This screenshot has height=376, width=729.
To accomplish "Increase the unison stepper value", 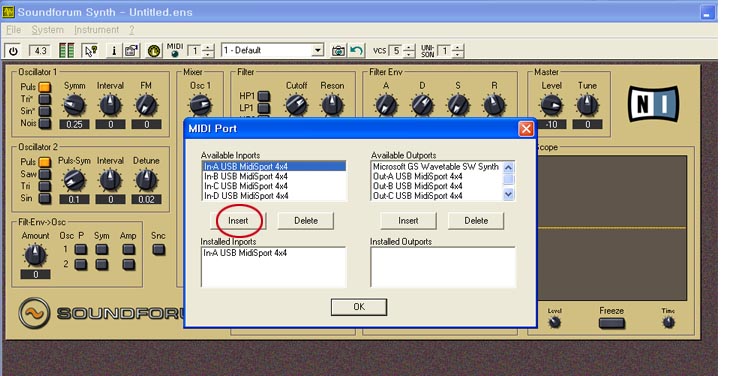I will point(457,47).
